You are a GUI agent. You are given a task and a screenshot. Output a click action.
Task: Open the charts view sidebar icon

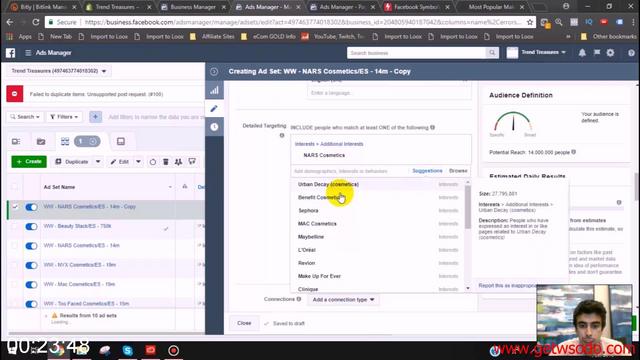point(214,90)
